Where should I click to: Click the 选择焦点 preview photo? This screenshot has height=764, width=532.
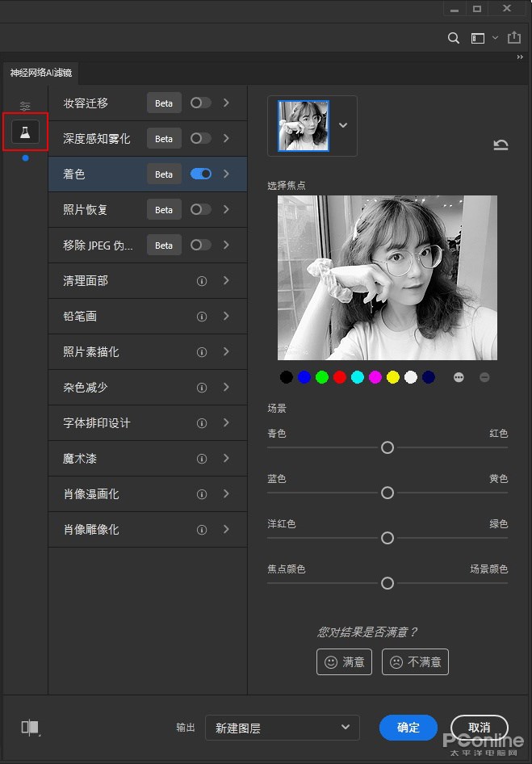387,278
